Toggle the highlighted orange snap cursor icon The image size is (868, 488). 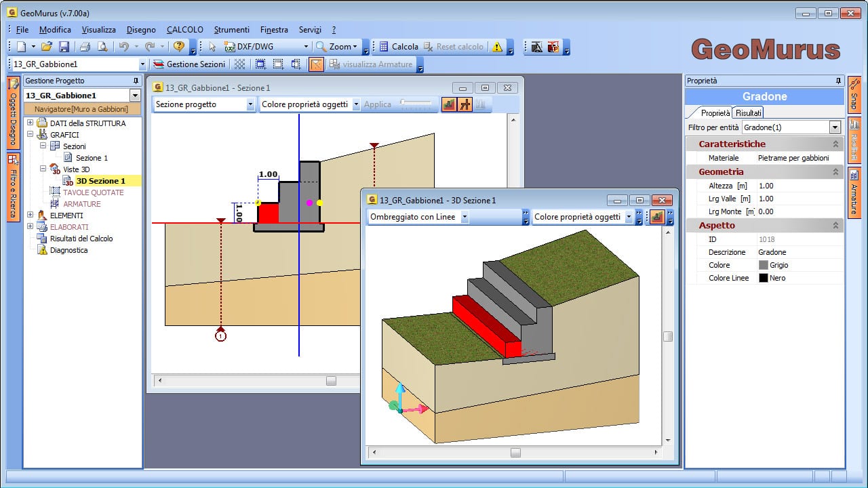316,64
